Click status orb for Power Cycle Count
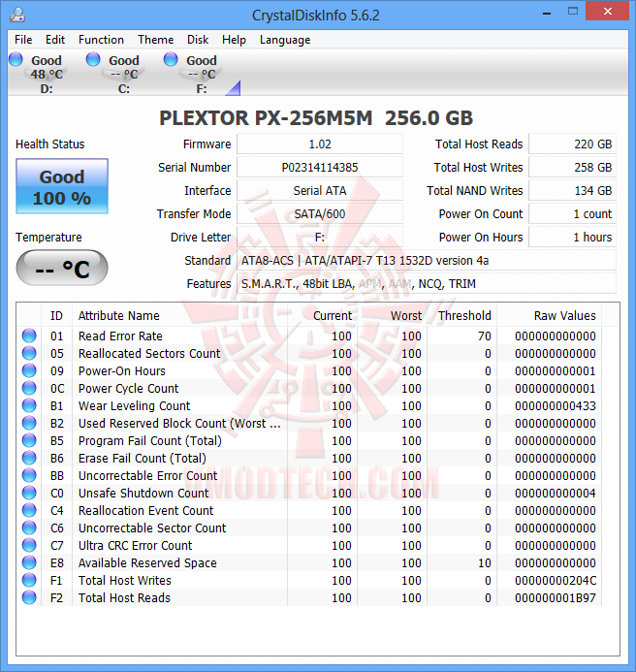The height and width of the screenshot is (672, 636). pos(29,388)
